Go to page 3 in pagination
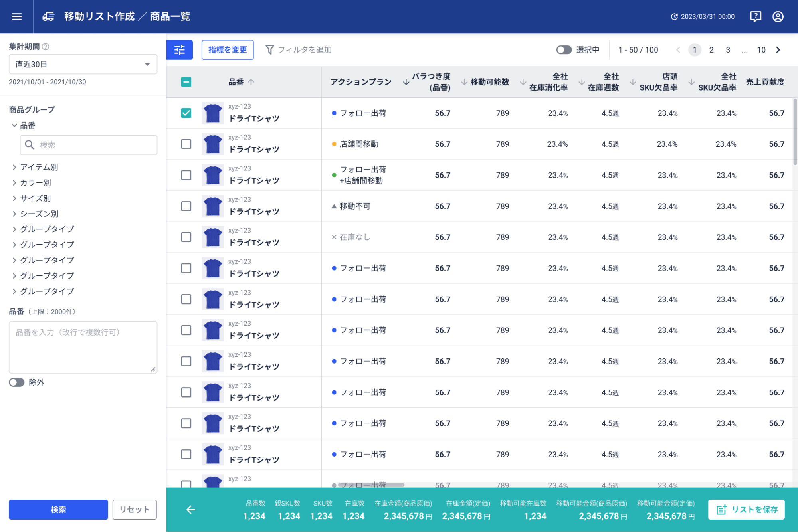The height and width of the screenshot is (532, 798). click(728, 50)
